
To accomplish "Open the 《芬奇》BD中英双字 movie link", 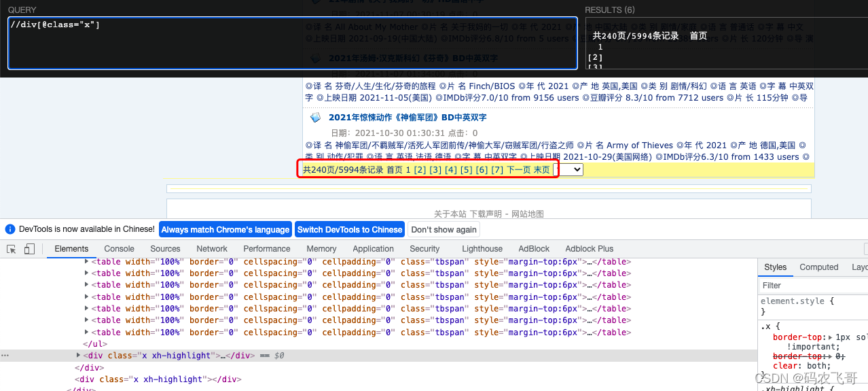I will point(413,58).
